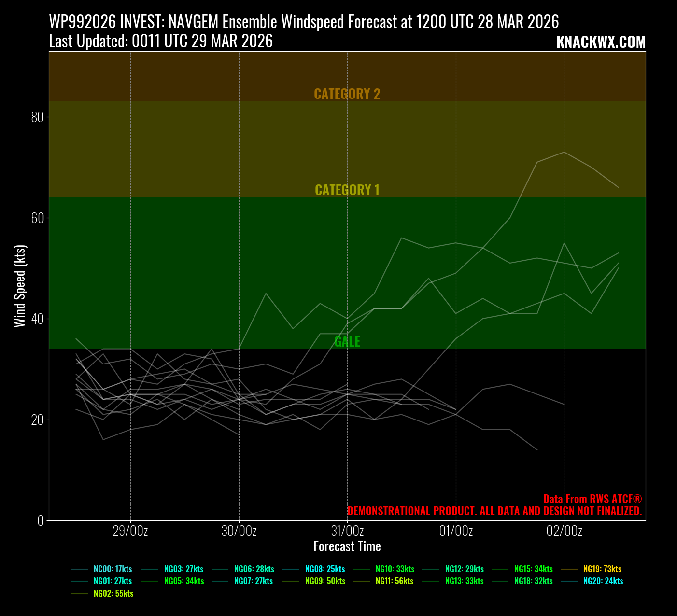Click the 80 value on the y-axis
This screenshot has width=677, height=616.
[37, 117]
